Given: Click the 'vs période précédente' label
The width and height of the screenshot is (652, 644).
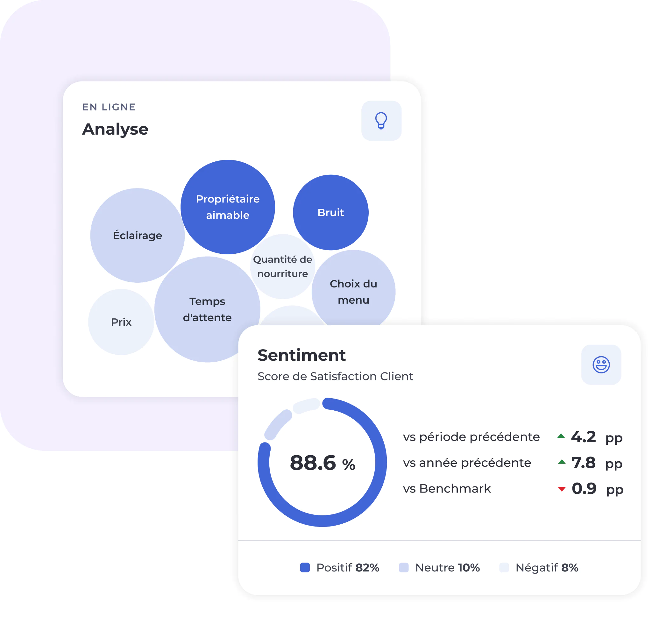Looking at the screenshot, I should tap(471, 437).
